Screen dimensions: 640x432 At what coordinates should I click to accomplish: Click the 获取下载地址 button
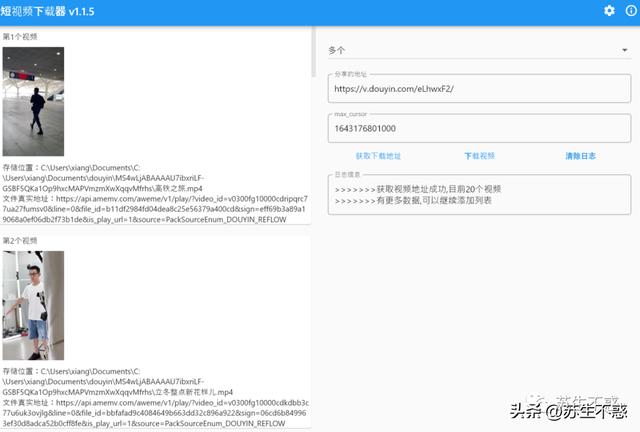pos(378,156)
